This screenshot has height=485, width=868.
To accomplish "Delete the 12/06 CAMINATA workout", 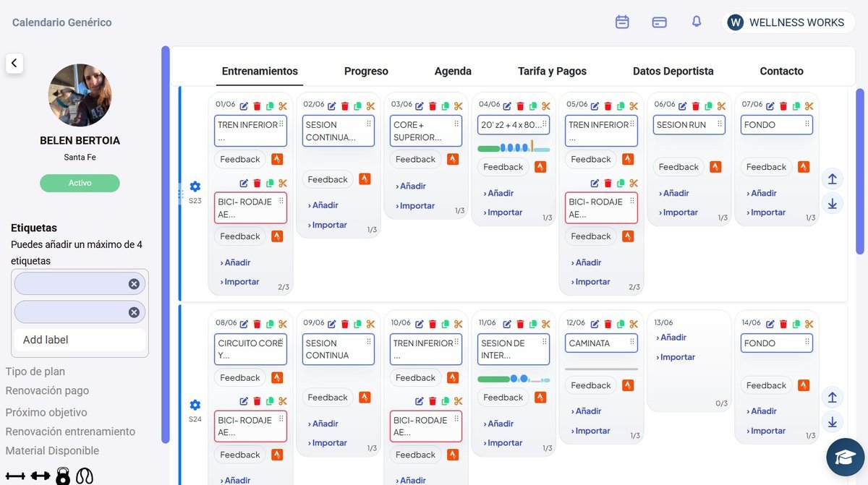I will [x=608, y=325].
